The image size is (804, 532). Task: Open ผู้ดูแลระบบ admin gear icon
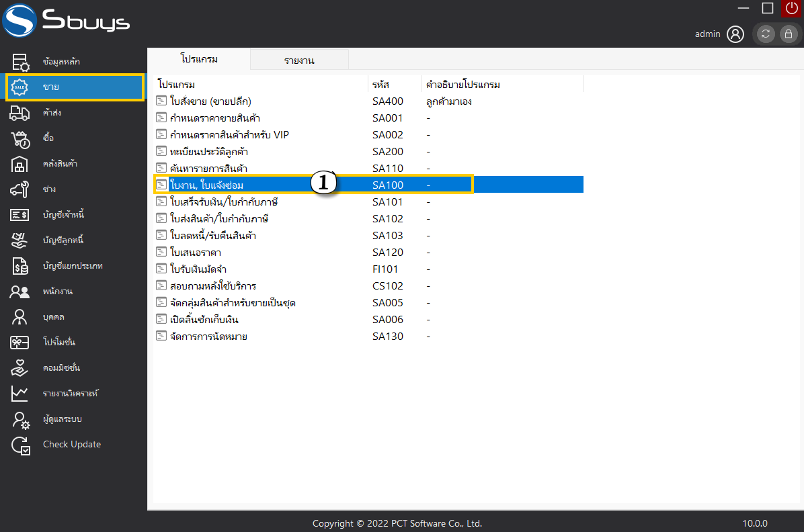click(21, 420)
